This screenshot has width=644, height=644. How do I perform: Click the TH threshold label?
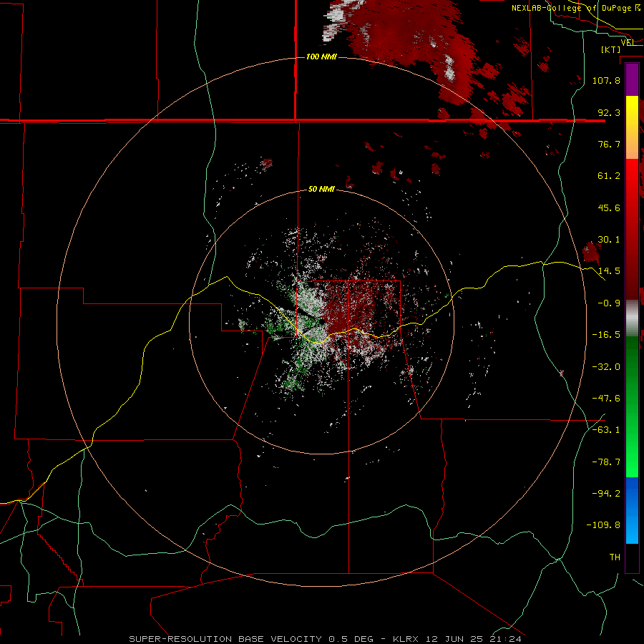pos(615,557)
